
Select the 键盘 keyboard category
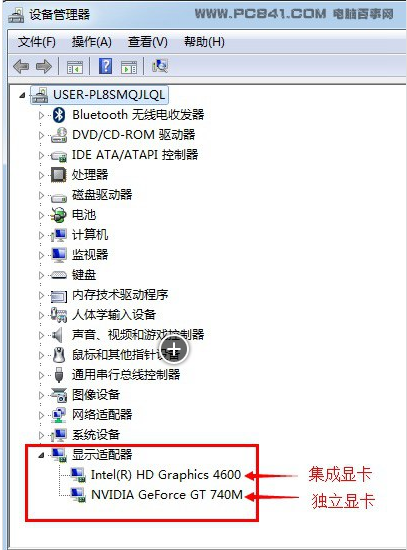coord(84,275)
